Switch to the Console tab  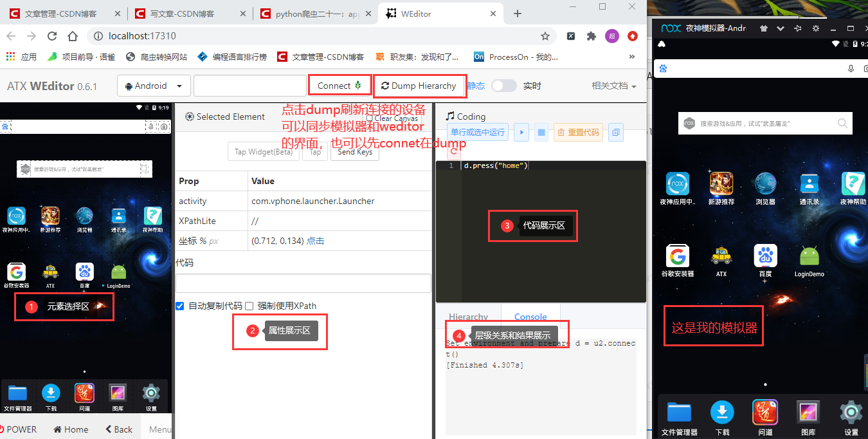click(530, 317)
